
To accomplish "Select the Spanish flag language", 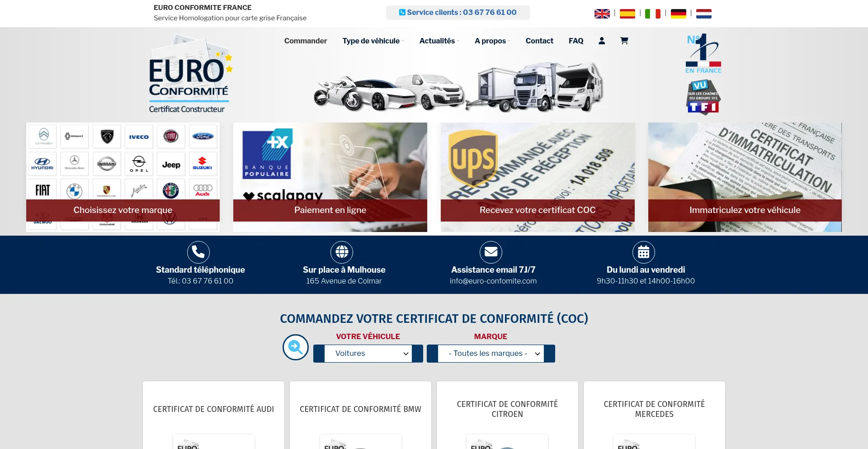I will (x=627, y=14).
